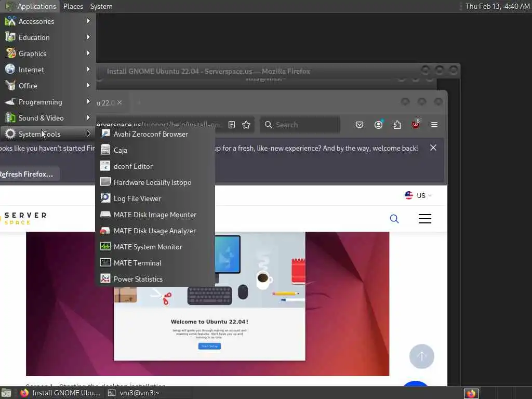Expand the Programming submenu arrow
This screenshot has width=532, height=399.
[x=88, y=101]
